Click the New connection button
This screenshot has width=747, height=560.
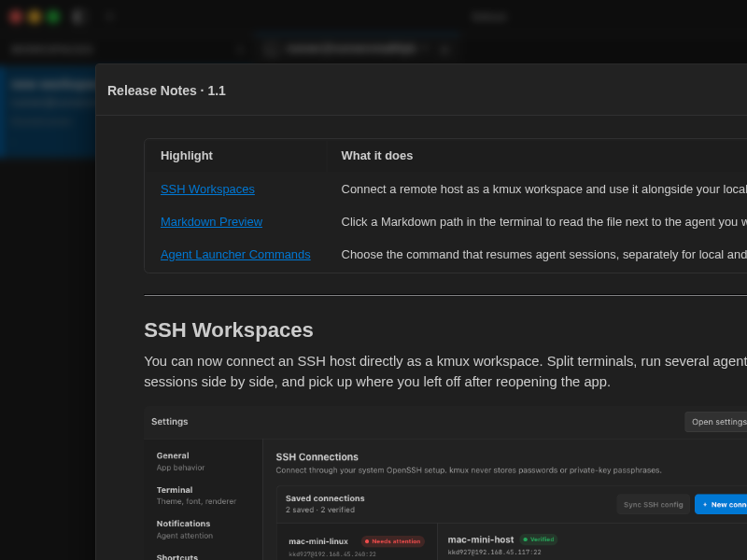[721, 504]
